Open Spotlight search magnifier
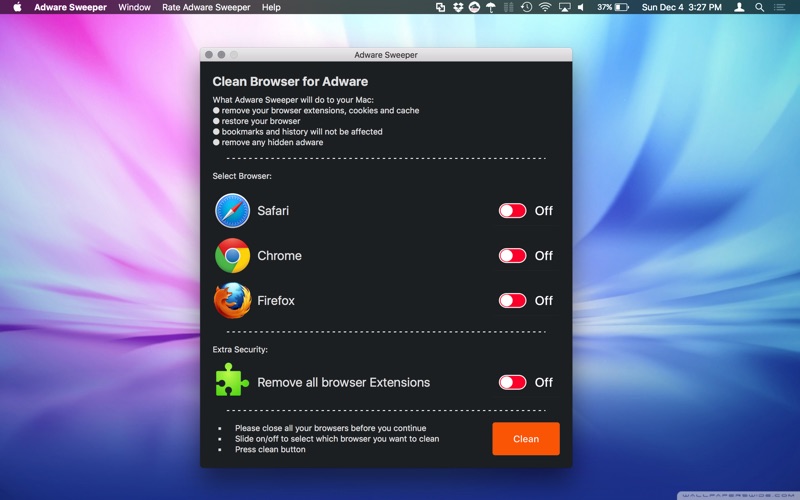Image resolution: width=800 pixels, height=500 pixels. tap(759, 7)
